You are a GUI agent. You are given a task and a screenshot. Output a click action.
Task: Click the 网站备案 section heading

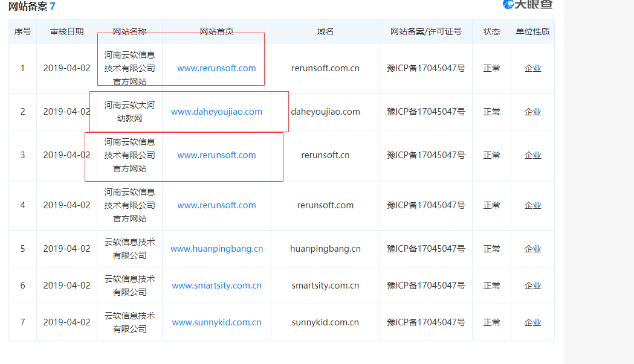tap(27, 6)
